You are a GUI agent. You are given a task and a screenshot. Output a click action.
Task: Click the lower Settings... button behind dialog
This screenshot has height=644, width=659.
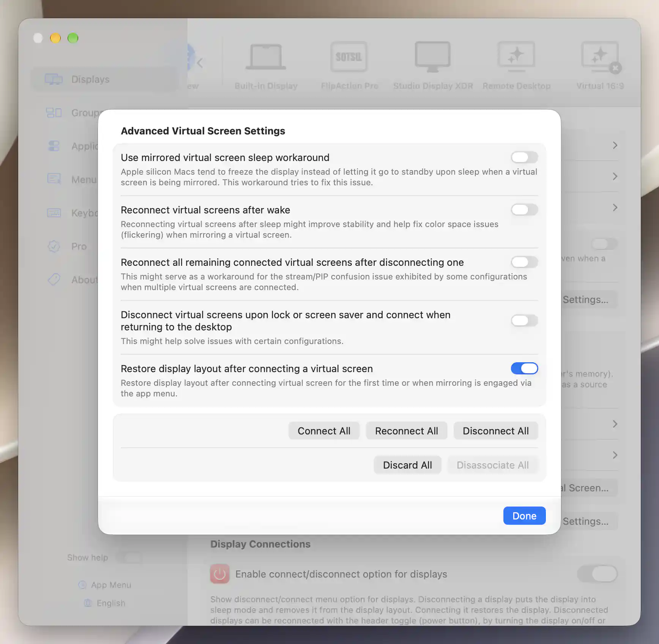coord(589,521)
